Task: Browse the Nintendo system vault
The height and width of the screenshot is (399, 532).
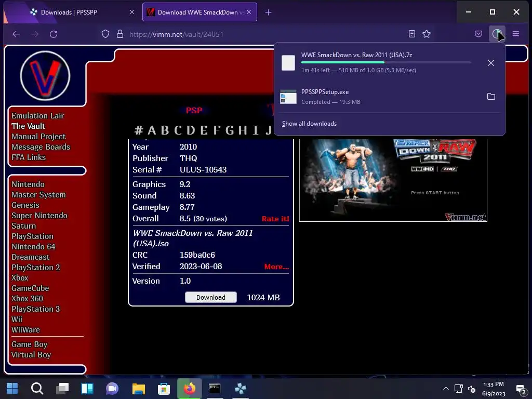Action: (28, 184)
